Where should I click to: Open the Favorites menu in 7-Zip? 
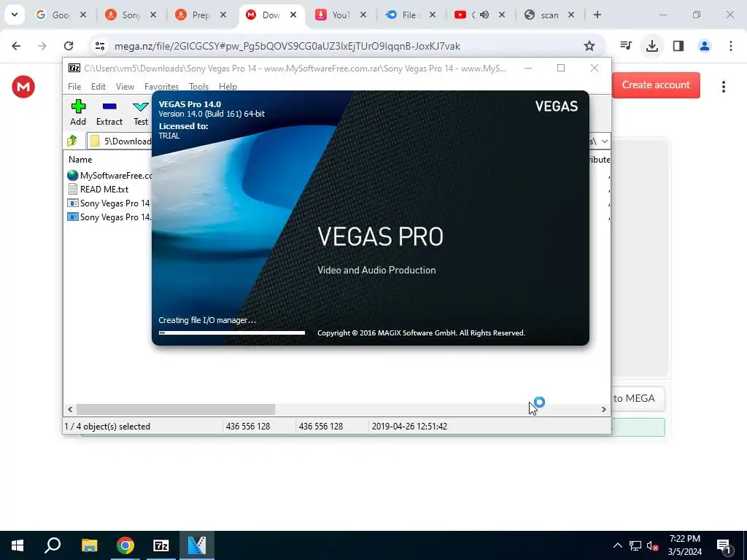[161, 87]
